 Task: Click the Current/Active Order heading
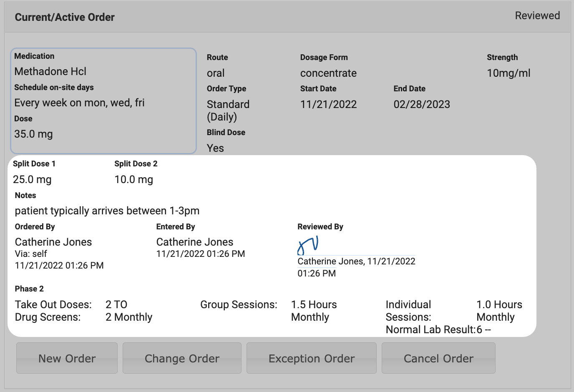(x=65, y=18)
